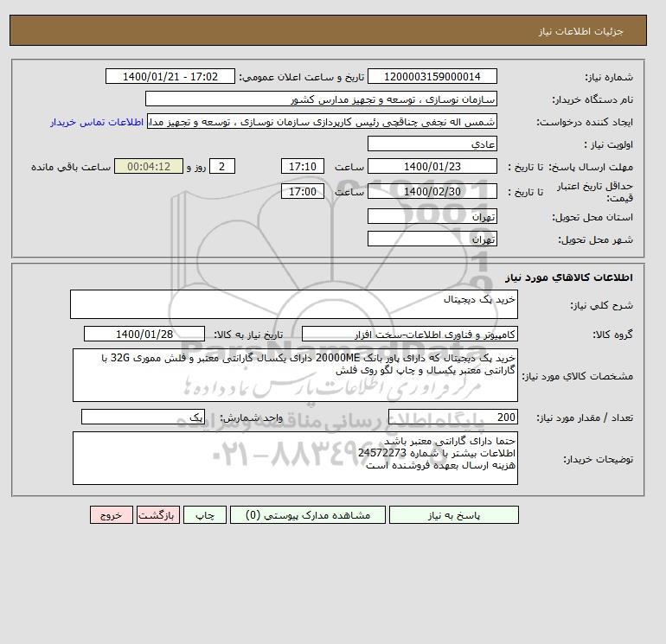Click the price validity date 1400/02/30

tap(432, 191)
